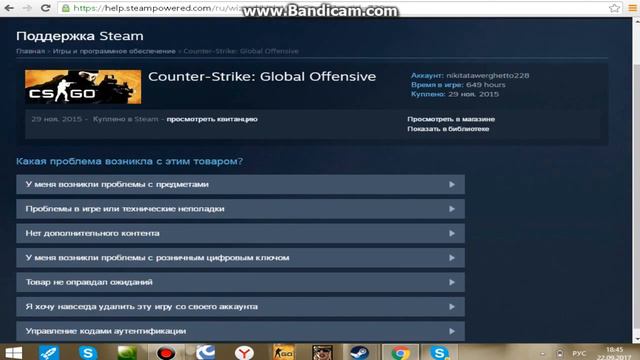Expand arrow on розничным цифровым ключом row
This screenshot has width=640, height=360.
pyautogui.click(x=452, y=258)
